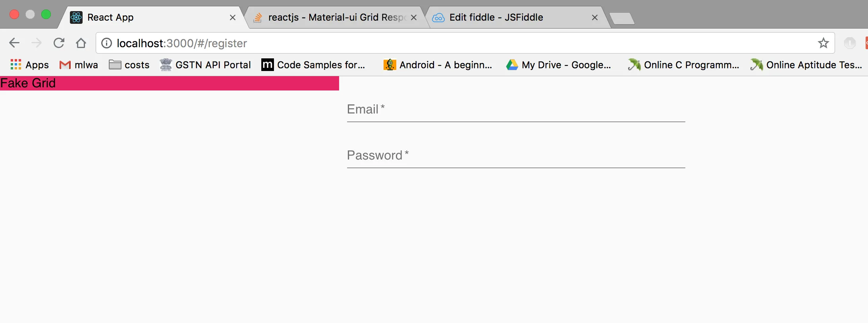Open a new browser tab
Screen dimensions: 868x323
[x=621, y=18]
